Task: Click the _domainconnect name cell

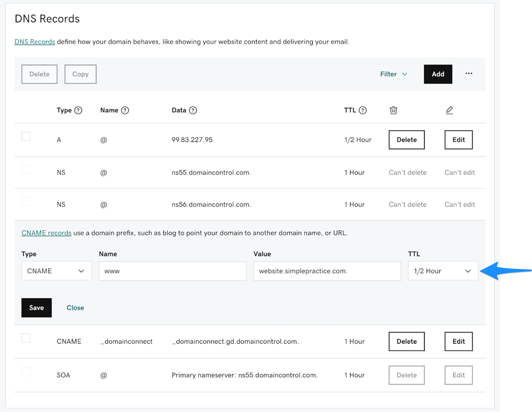Action: click(127, 341)
